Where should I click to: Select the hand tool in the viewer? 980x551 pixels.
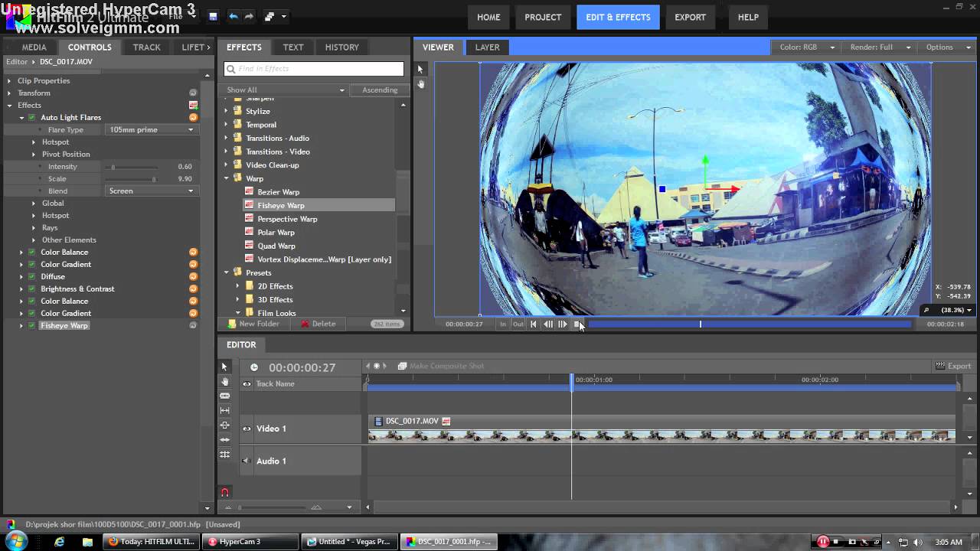421,83
